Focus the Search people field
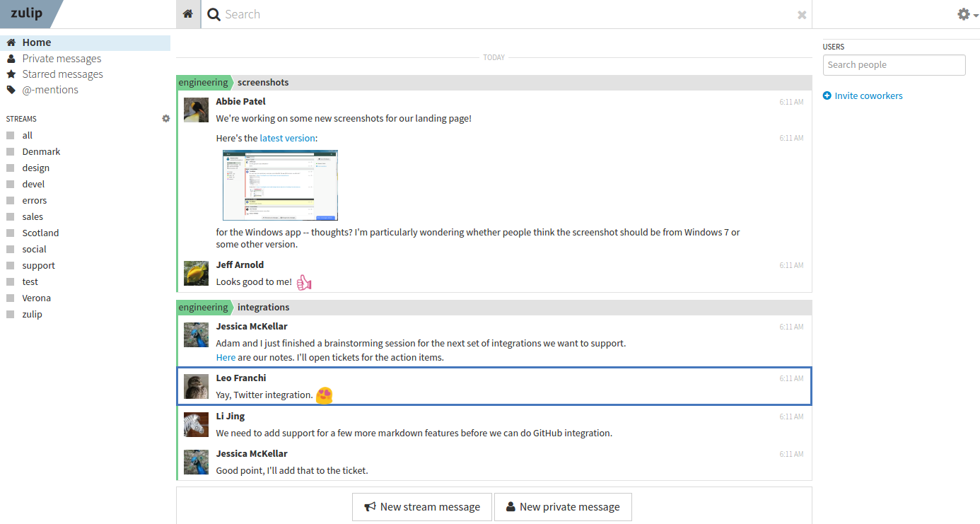This screenshot has width=980, height=524. point(894,65)
